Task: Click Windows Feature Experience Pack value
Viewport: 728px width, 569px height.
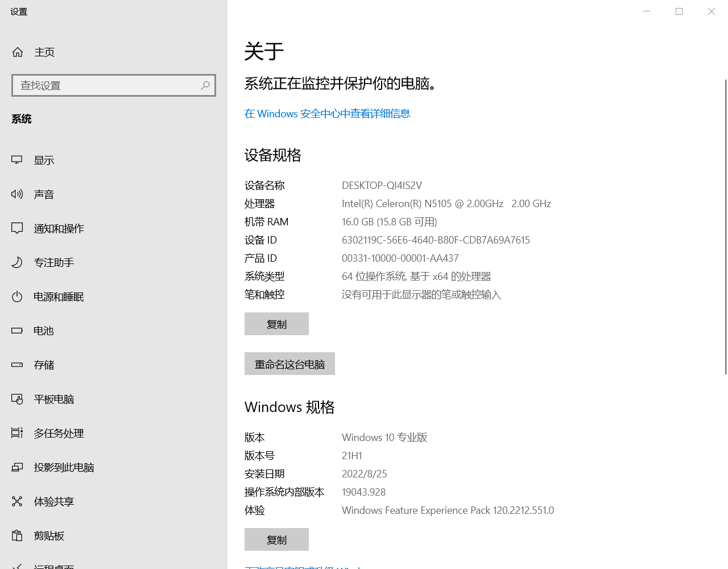Action: tap(448, 510)
